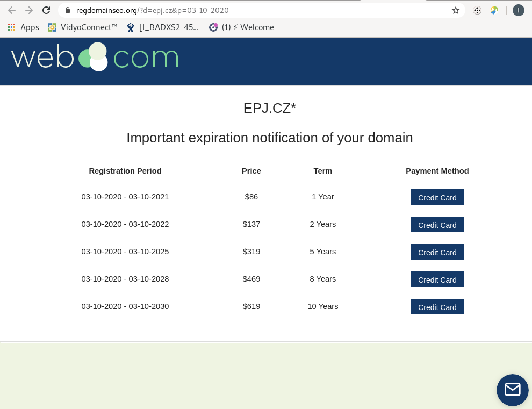Click the padlock site info icon
Image resolution: width=532 pixels, height=409 pixels.
[68, 10]
